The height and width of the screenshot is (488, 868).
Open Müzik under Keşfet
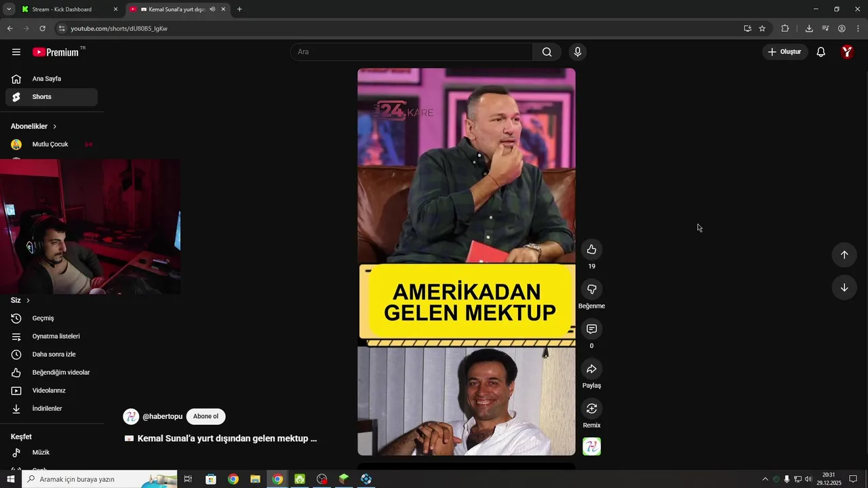52,453
